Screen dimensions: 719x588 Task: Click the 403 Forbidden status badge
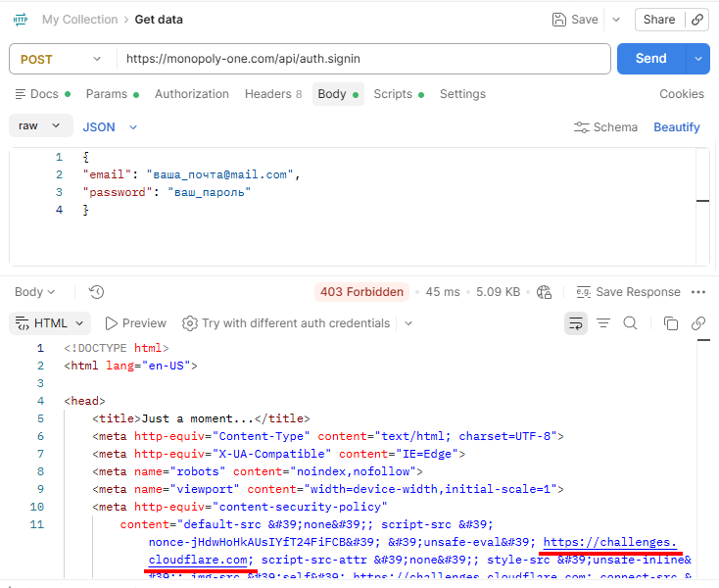361,292
